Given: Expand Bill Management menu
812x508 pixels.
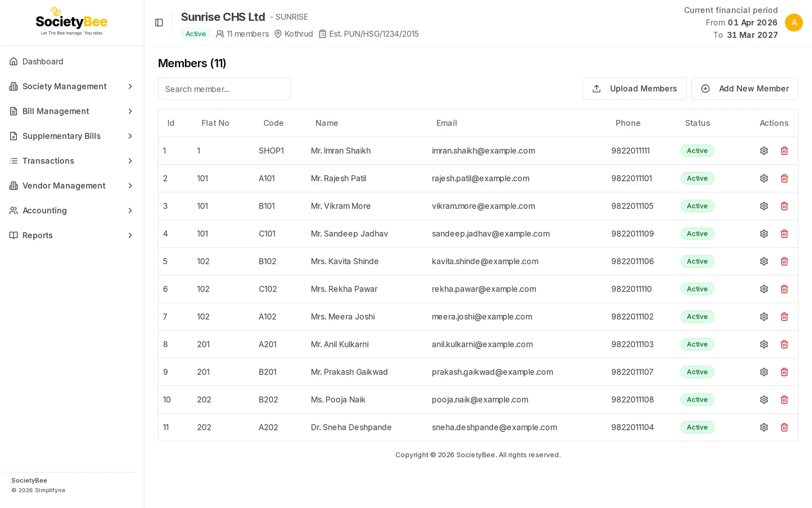Looking at the screenshot, I should click(72, 111).
